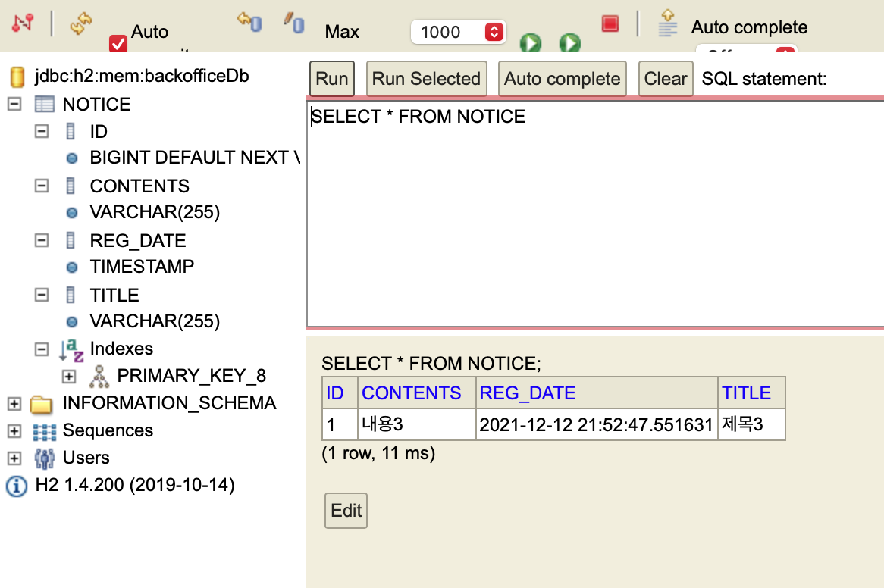Click the red Cancel statement icon
Viewport: 884px width, 588px height.
coord(610,23)
